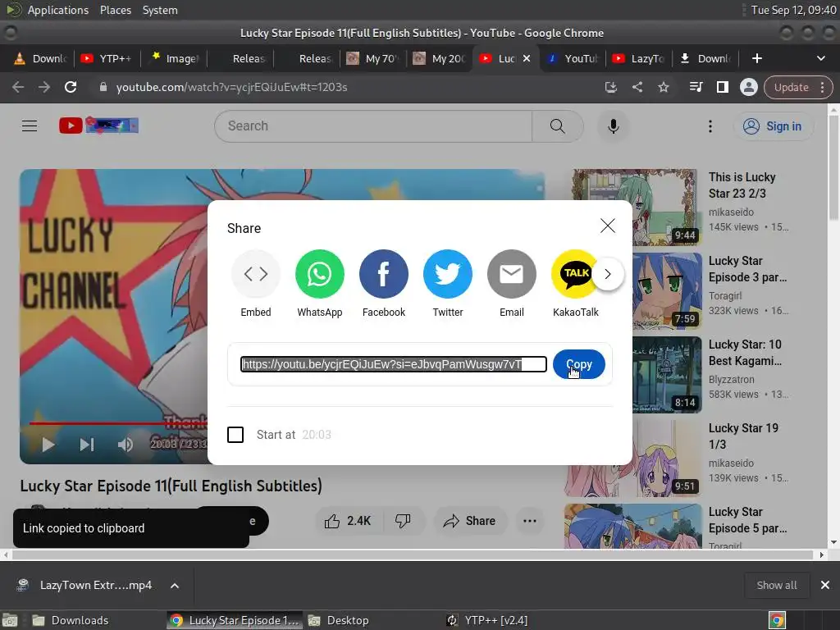Open Lucky Star: 10 Best Kagami video
This screenshot has height=630, width=840.
tap(745, 353)
